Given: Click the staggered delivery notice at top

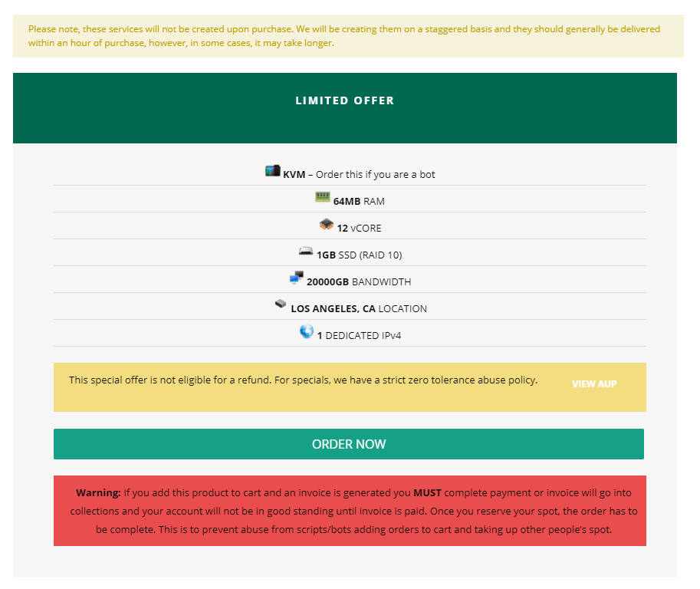Looking at the screenshot, I should 348,36.
